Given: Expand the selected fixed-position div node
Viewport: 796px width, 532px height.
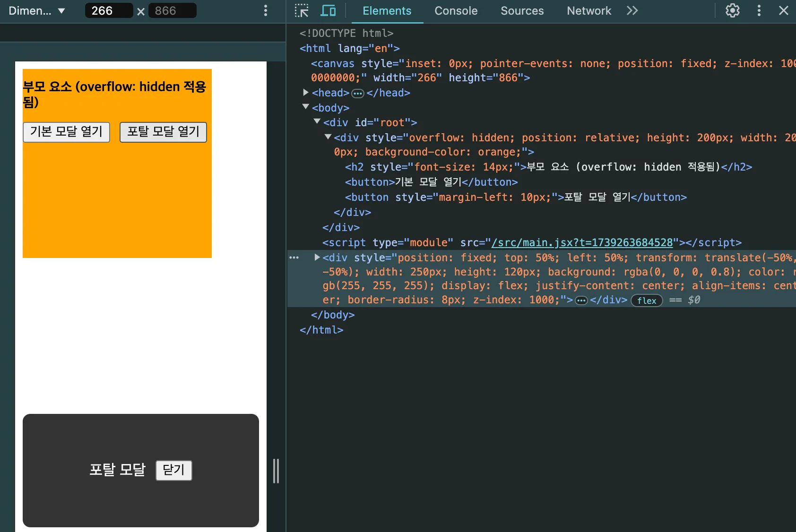Looking at the screenshot, I should [317, 257].
